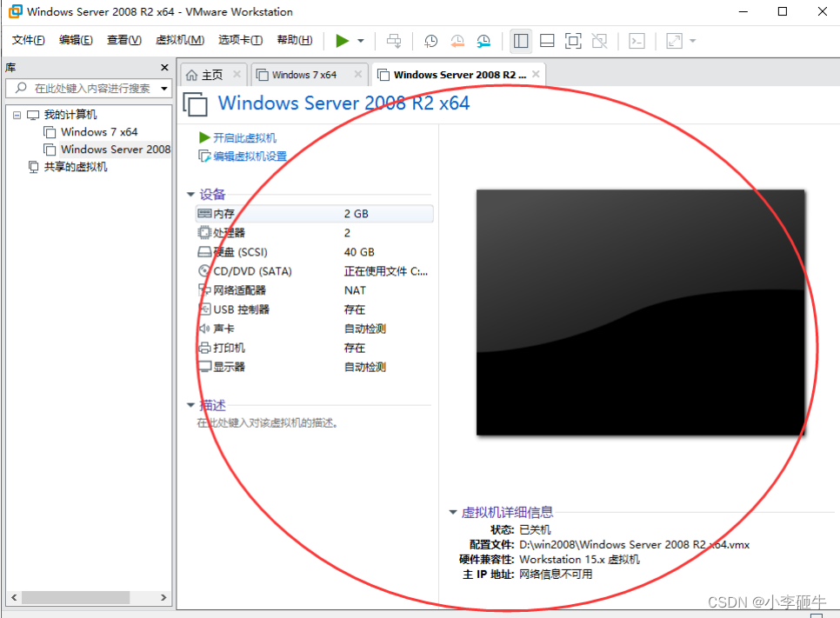Collapse the 描述 section
Image resolution: width=840 pixels, height=618 pixels.
pyautogui.click(x=190, y=405)
